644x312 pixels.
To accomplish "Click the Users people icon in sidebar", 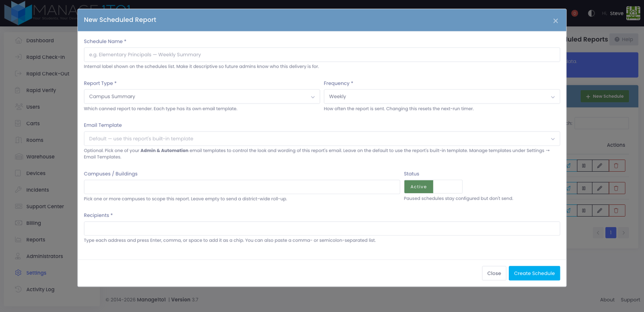I will (19, 107).
